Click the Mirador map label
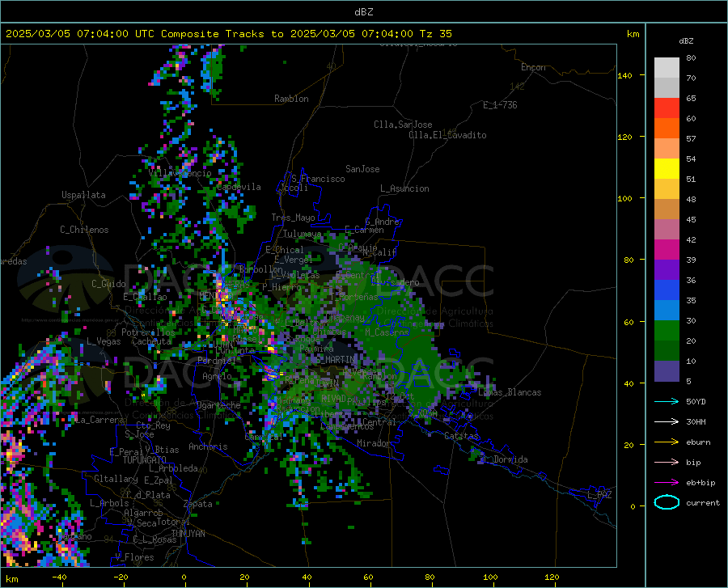 [x=373, y=443]
